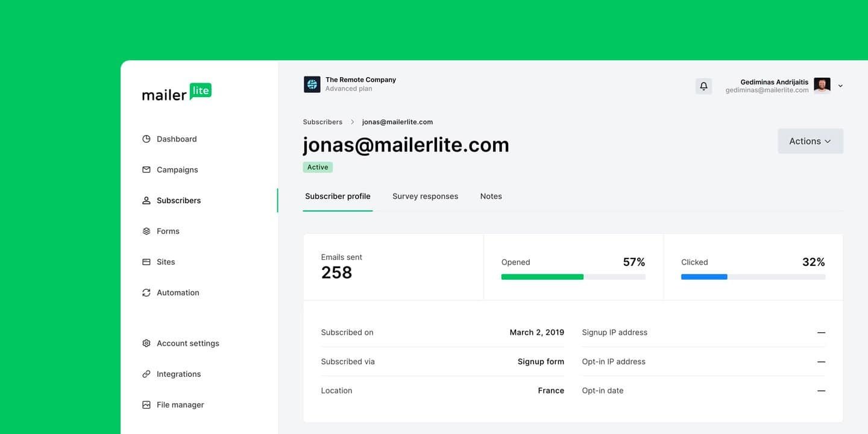Click the Signup form value

(541, 362)
